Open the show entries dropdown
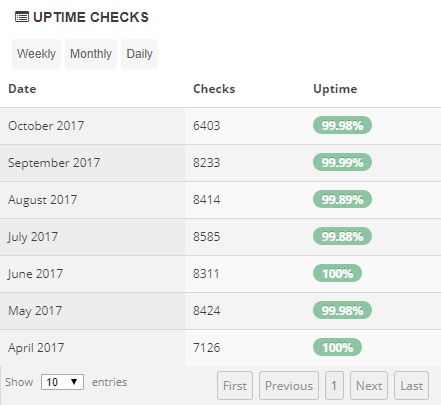The image size is (441, 405). click(x=62, y=382)
